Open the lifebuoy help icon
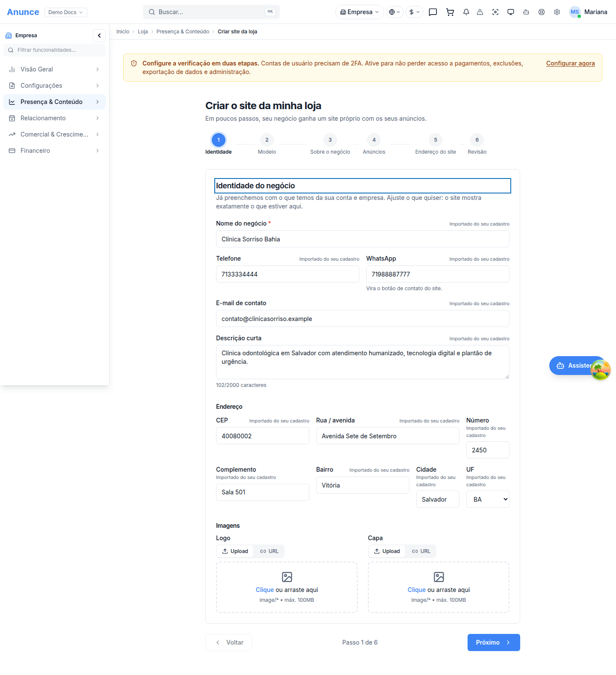Screen dimensions: 616x675 pyautogui.click(x=542, y=12)
